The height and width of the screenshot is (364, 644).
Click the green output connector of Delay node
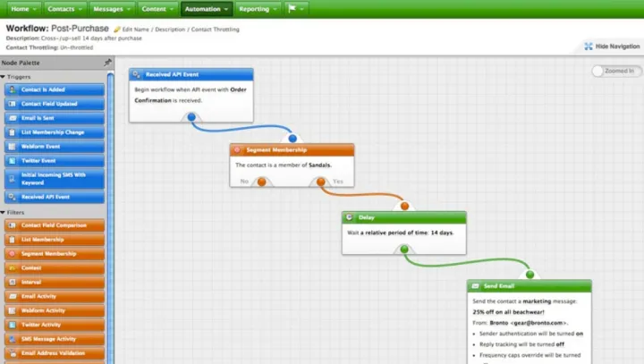coord(404,249)
